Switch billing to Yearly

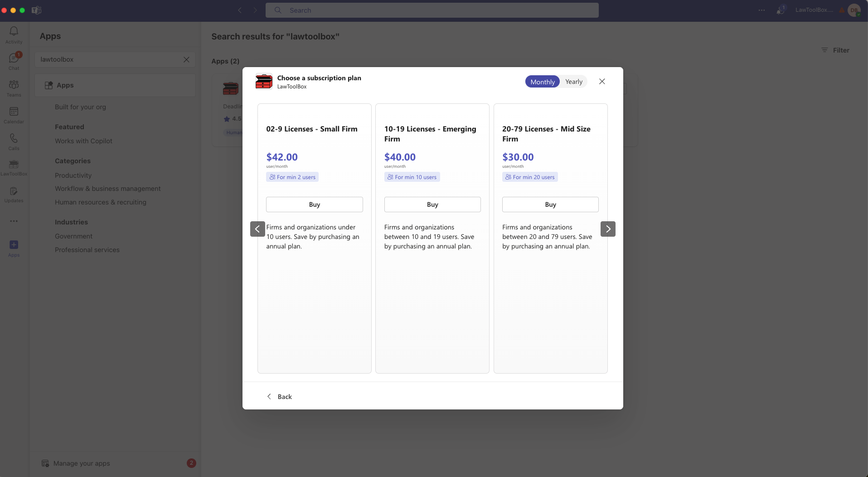tap(574, 82)
